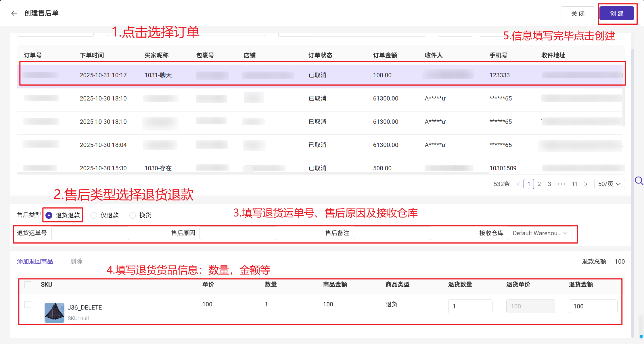Click the 售后原因 field

click(x=238, y=233)
